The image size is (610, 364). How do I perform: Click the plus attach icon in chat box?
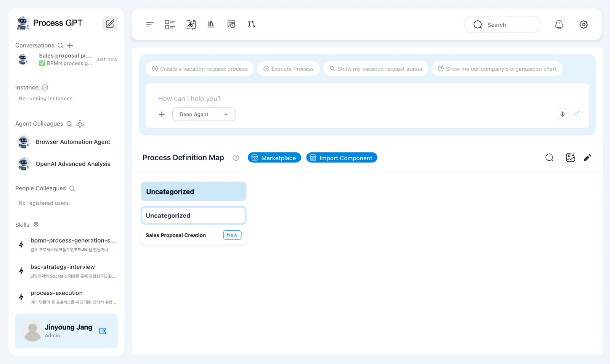(162, 115)
